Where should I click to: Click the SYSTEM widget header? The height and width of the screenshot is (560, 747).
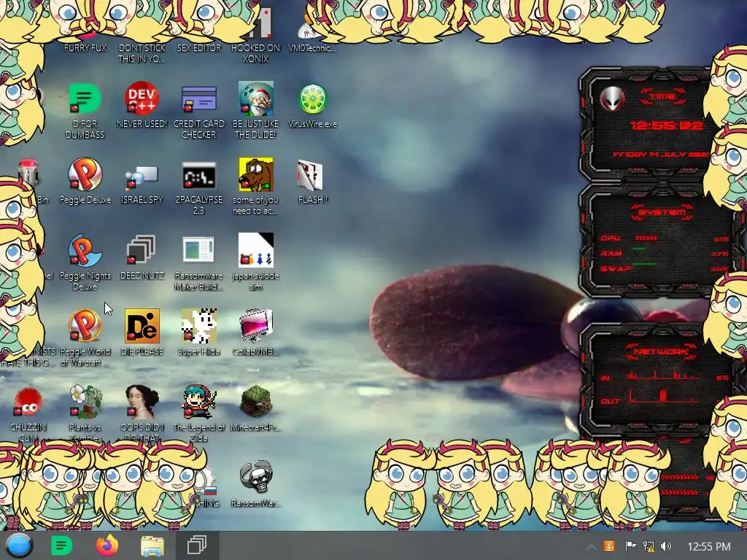(x=662, y=212)
